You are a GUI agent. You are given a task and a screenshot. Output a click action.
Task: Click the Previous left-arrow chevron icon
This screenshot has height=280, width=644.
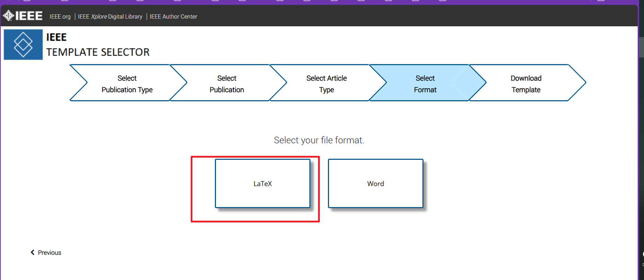33,252
